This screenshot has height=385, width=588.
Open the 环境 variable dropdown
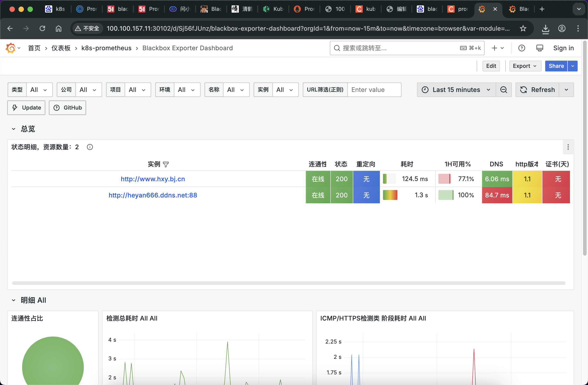tap(187, 90)
